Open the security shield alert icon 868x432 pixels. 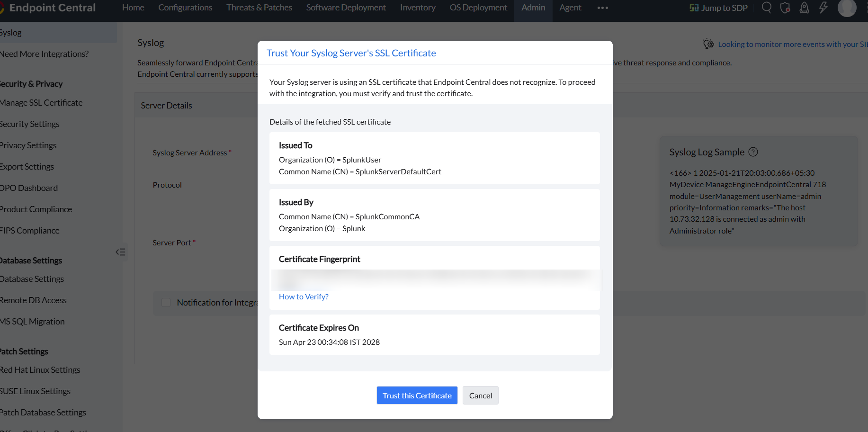pyautogui.click(x=785, y=8)
